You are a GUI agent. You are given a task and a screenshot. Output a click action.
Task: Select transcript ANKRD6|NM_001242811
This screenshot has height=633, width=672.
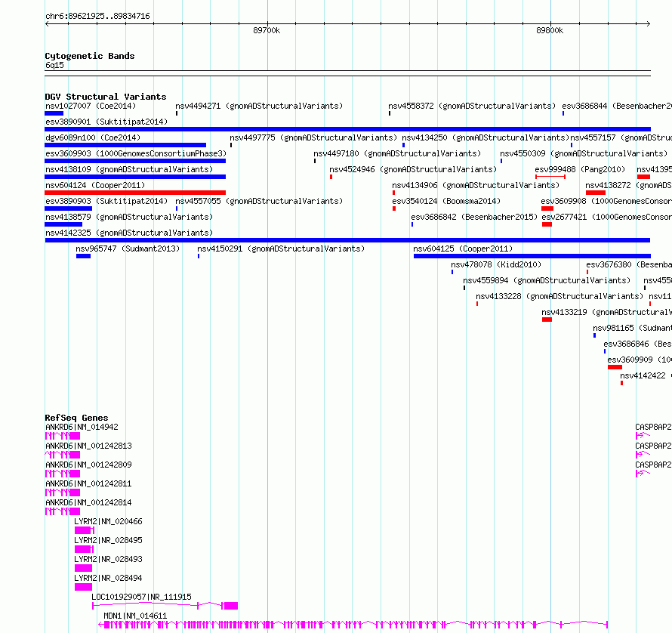(x=88, y=483)
